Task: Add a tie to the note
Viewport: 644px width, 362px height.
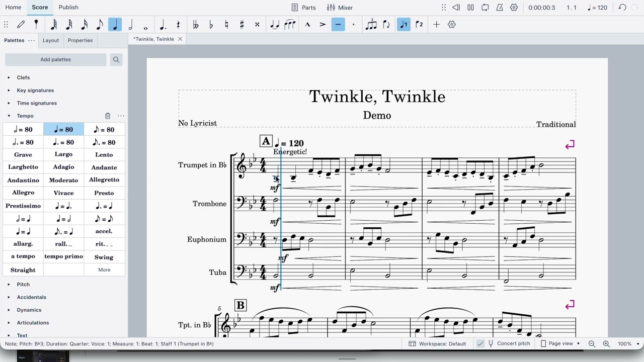Action: pyautogui.click(x=274, y=24)
